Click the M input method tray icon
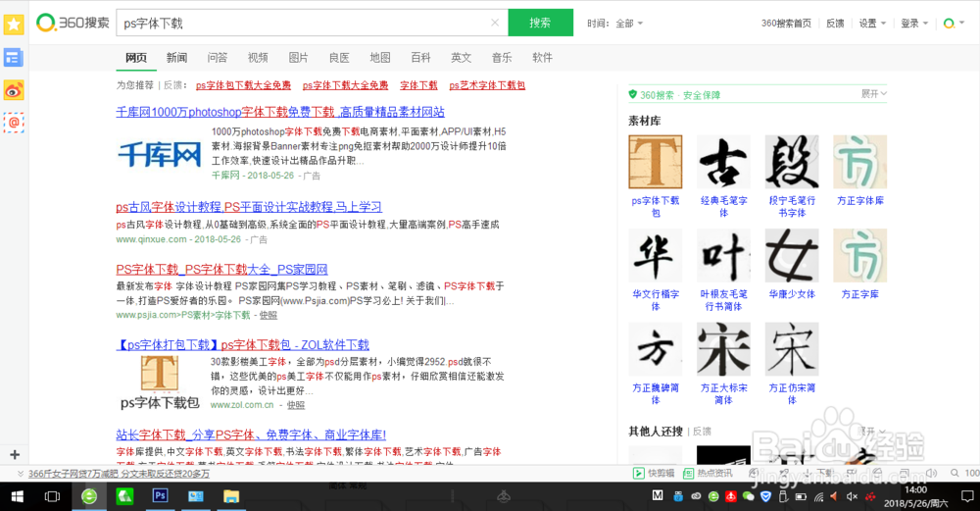Screen dimensions: 980x511 pos(657,495)
